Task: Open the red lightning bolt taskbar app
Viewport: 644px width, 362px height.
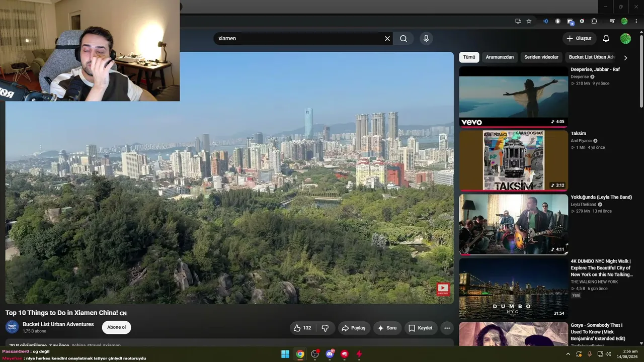Action: (359, 354)
